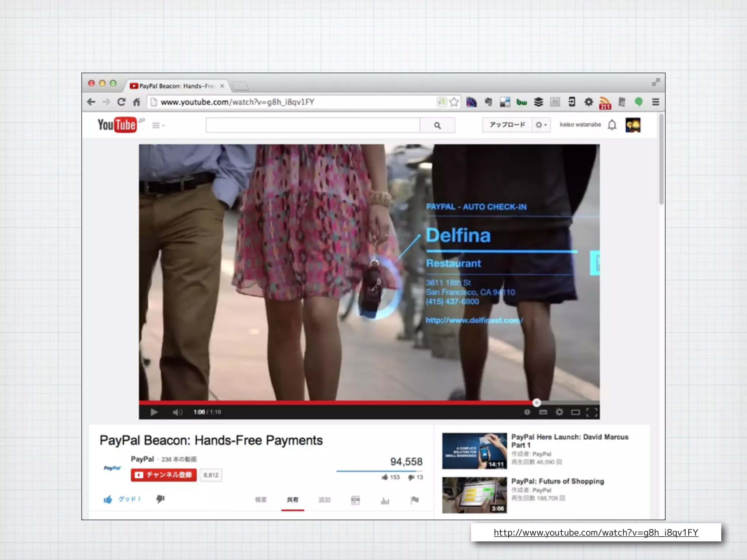Click the アップロード upload button
The width and height of the screenshot is (747, 560).
[507, 125]
